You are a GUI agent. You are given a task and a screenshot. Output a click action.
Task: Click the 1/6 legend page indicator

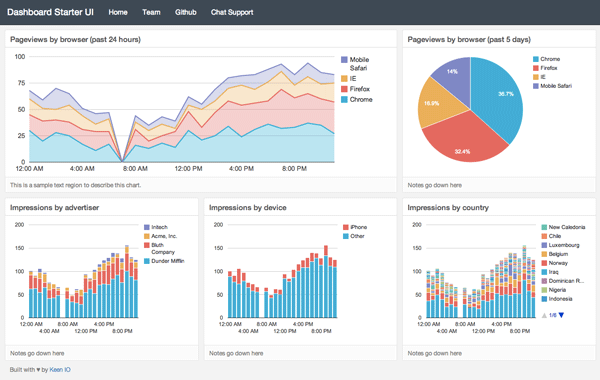tap(553, 315)
